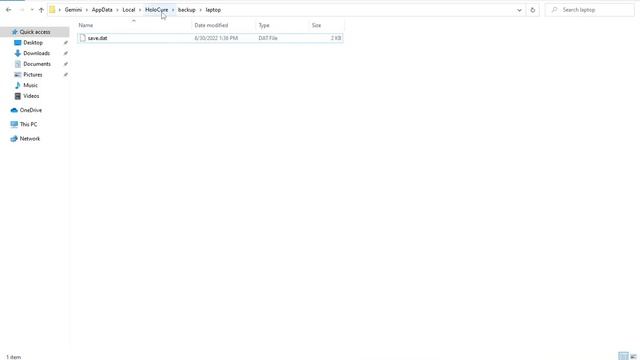Navigate to AppData in the breadcrumb

pyautogui.click(x=102, y=10)
